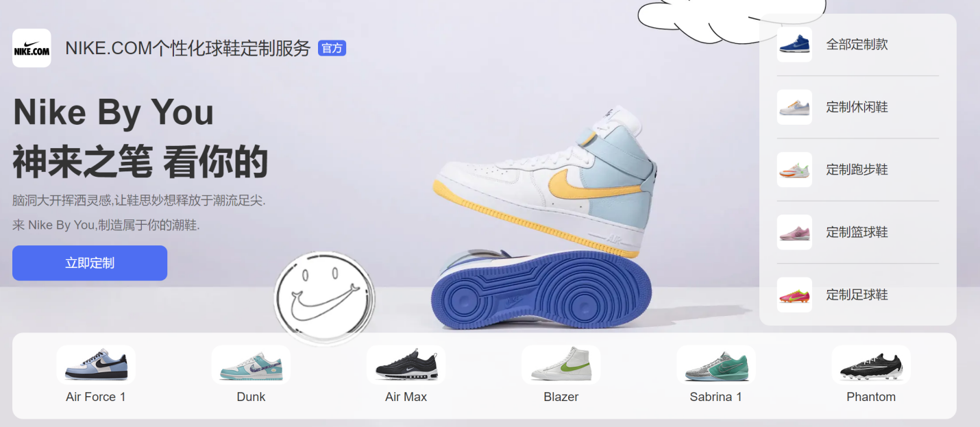Pick the Dunk shoe thumbnail

click(251, 365)
